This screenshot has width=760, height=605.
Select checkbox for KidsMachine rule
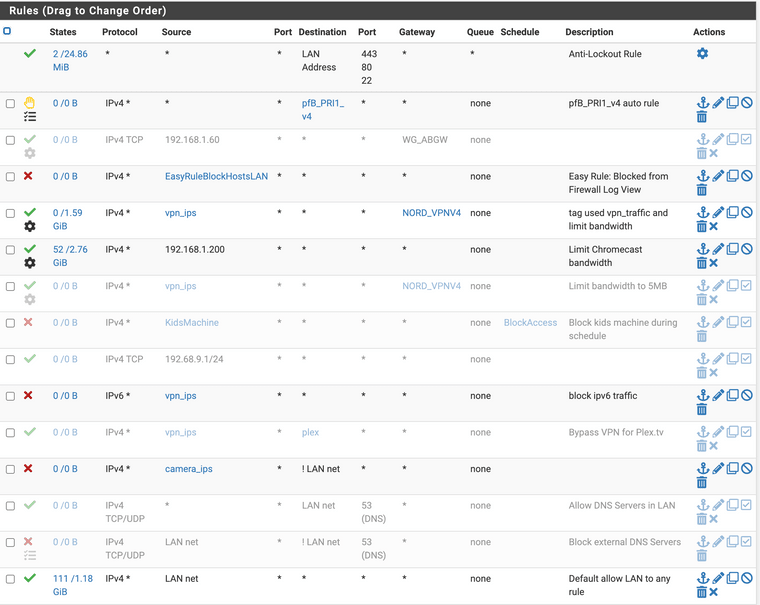tap(10, 323)
